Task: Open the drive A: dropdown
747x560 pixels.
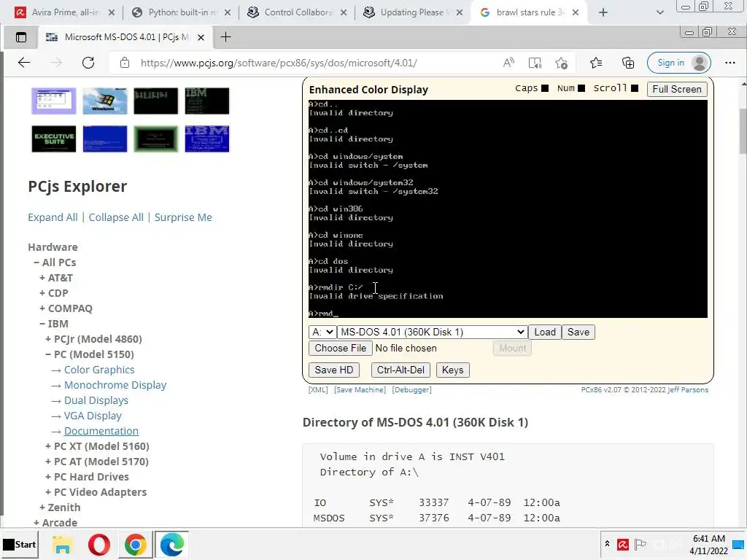Action: pyautogui.click(x=322, y=332)
